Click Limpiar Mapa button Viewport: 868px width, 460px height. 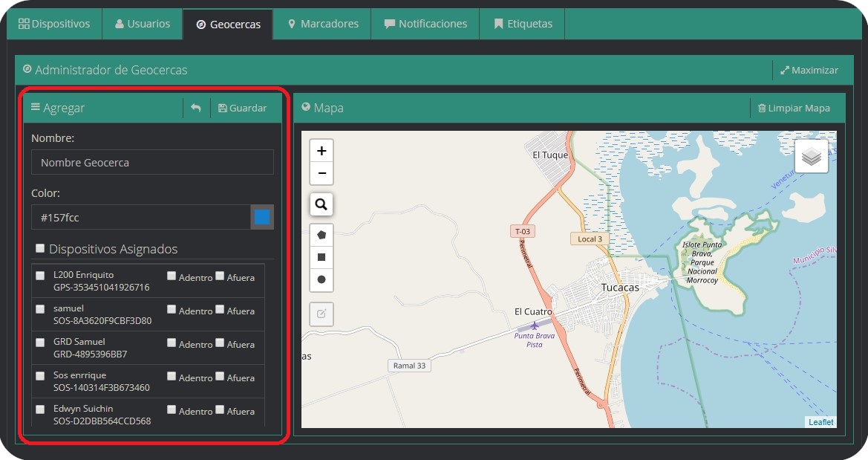coord(793,108)
